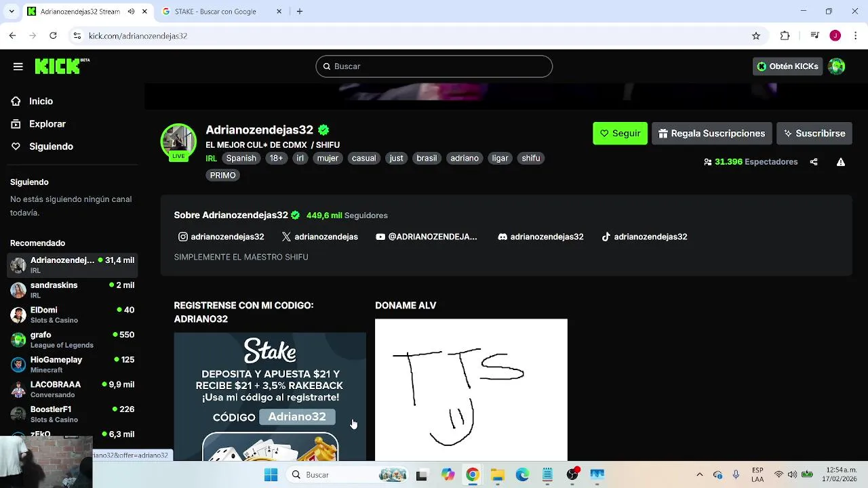Open the Chrome three-dot menu

coord(856,35)
